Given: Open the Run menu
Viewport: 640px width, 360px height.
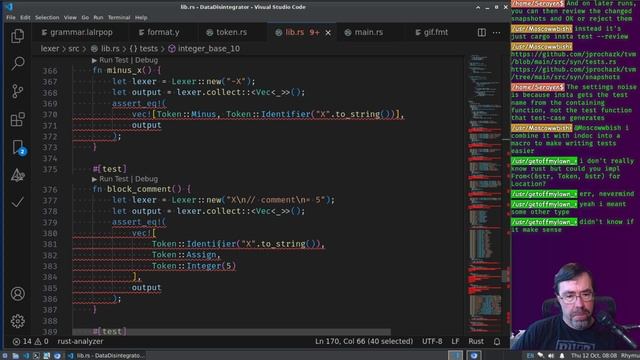Looking at the screenshot, I should pyautogui.click(x=98, y=18).
